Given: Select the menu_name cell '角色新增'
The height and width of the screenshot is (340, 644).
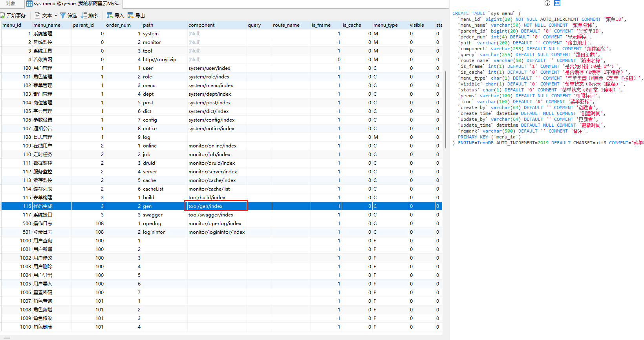Looking at the screenshot, I should coord(52,309).
